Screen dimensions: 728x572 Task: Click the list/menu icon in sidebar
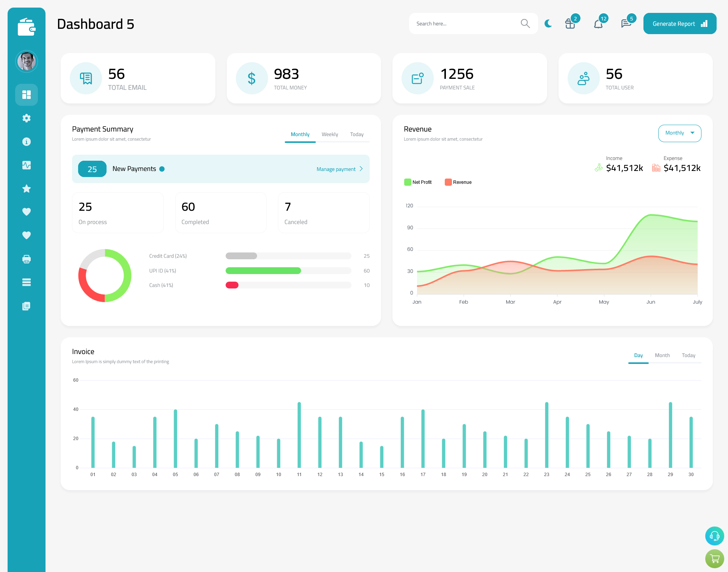(x=27, y=282)
